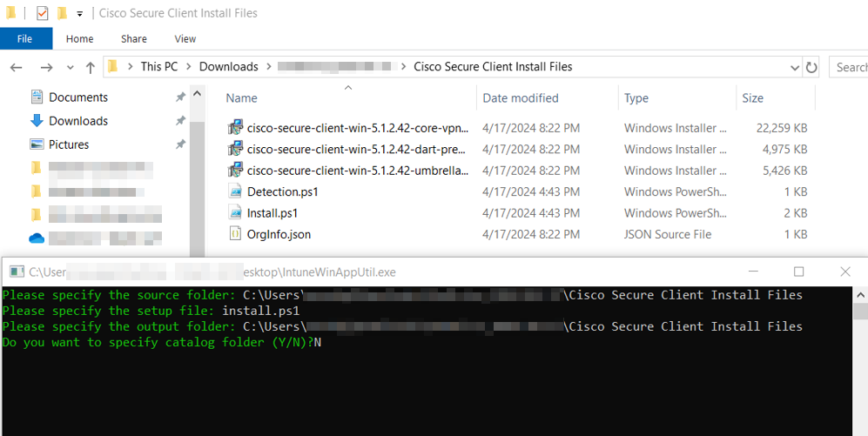Unpin Documents from Quick access
The image size is (868, 436).
(180, 97)
